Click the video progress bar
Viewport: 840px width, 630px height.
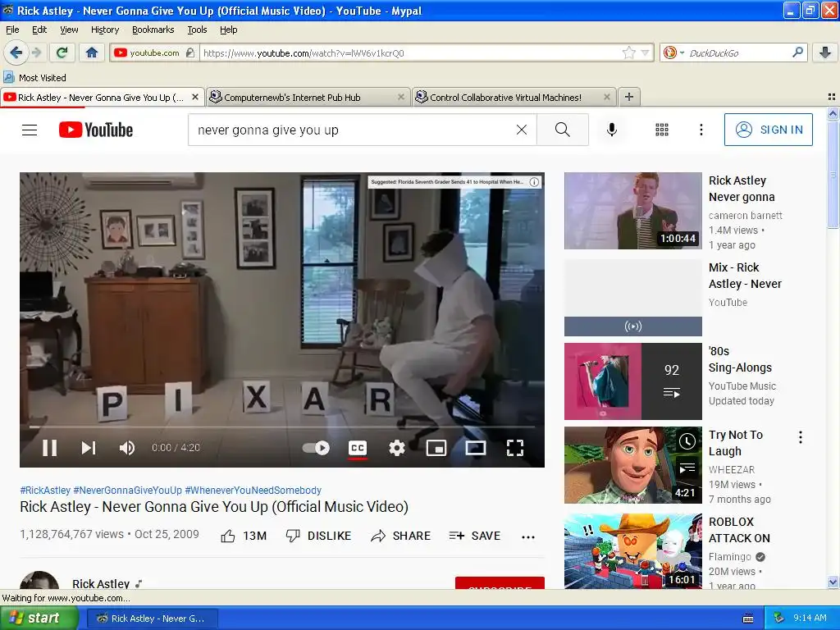282,427
